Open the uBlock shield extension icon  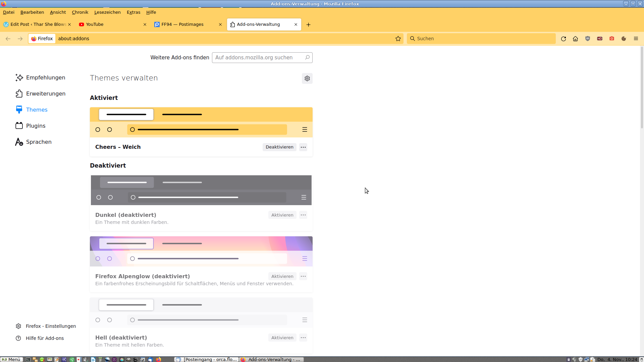coord(588,39)
